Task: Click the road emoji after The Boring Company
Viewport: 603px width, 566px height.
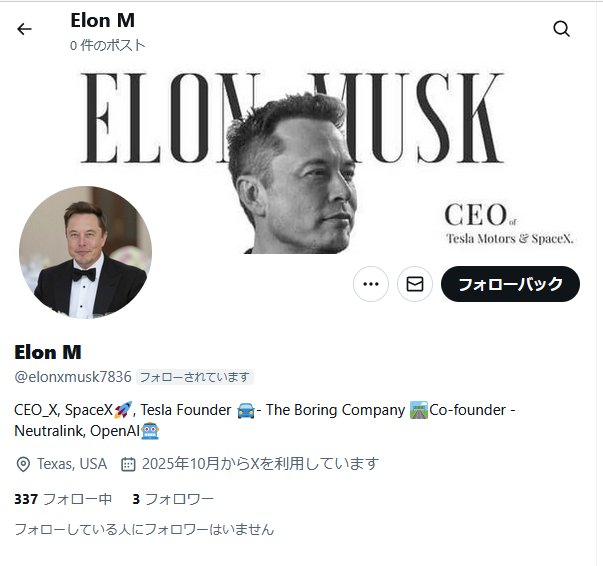Action: coord(419,410)
